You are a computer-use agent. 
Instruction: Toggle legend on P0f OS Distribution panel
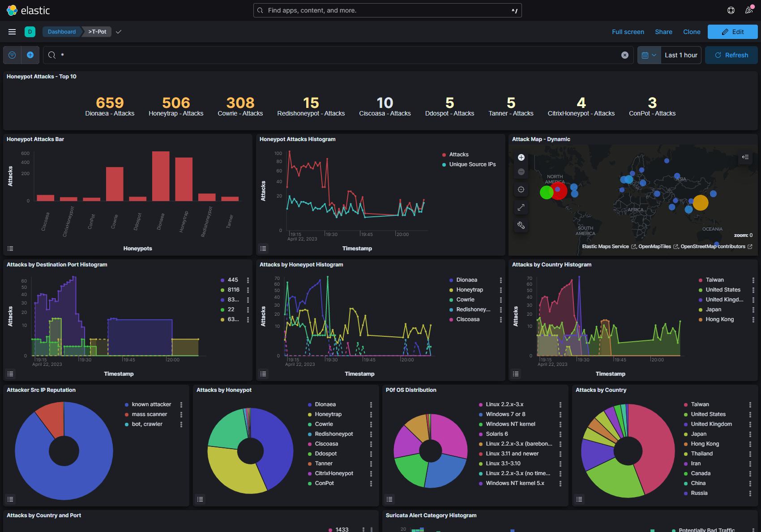point(389,499)
